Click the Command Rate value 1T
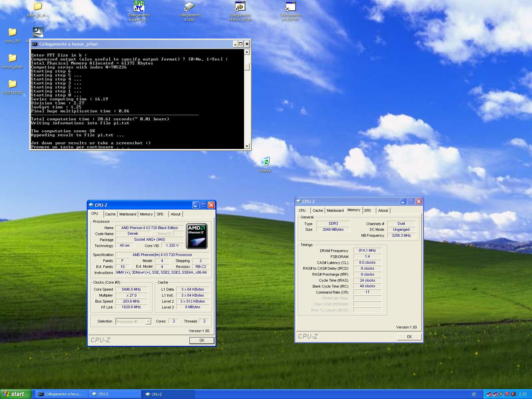Image resolution: width=532 pixels, height=399 pixels. coord(367,292)
